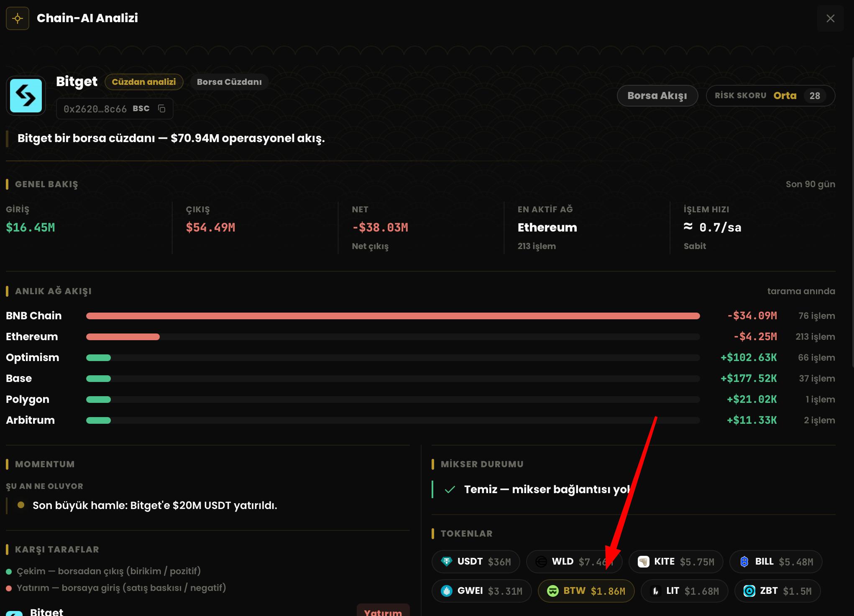Click the Base network row label
Screen dimensions: 854x616
[19, 379]
